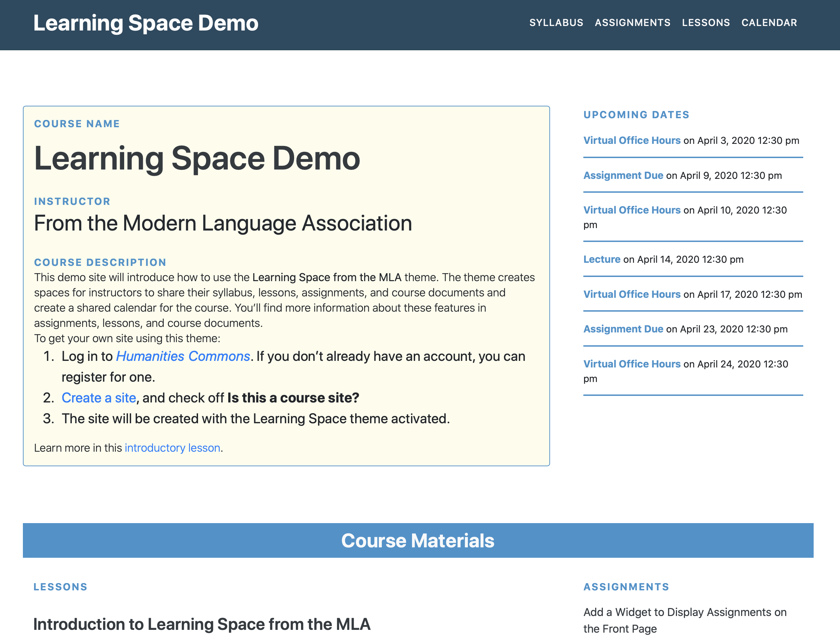
Task: Click the large Learning Space Demo course title
Action: pyautogui.click(x=197, y=158)
